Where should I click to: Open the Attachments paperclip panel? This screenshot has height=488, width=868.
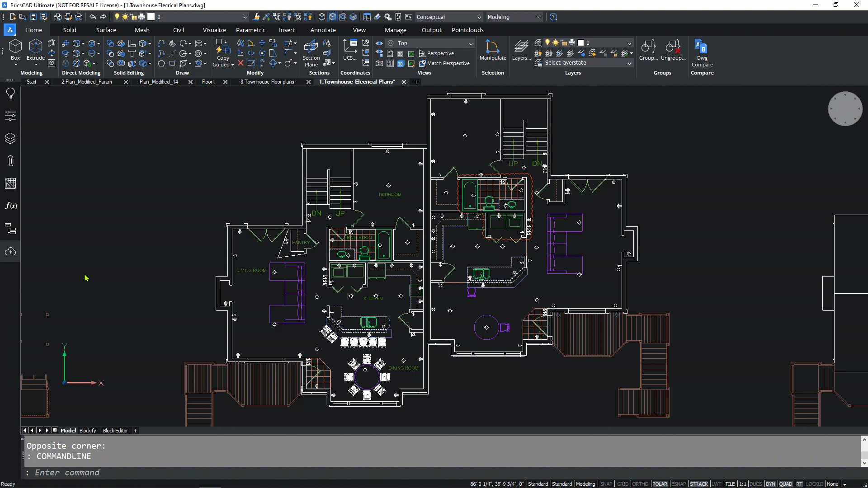coord(10,161)
